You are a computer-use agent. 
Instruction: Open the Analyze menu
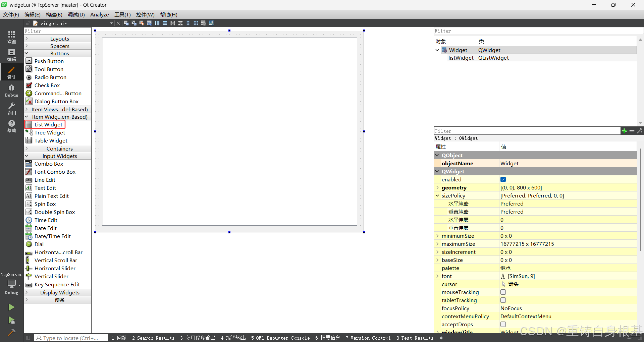100,14
